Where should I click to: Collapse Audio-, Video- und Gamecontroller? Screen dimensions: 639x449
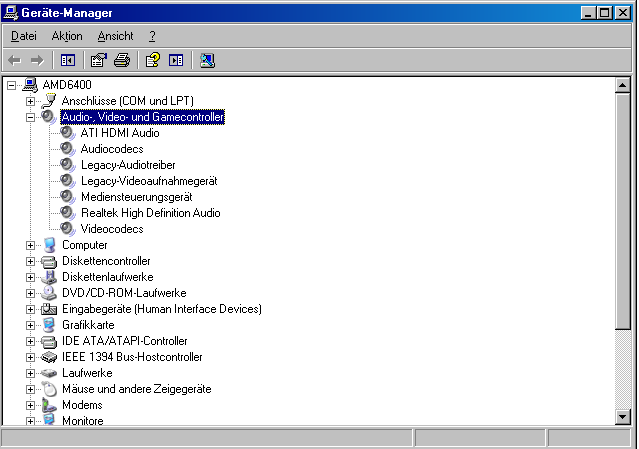[x=30, y=117]
